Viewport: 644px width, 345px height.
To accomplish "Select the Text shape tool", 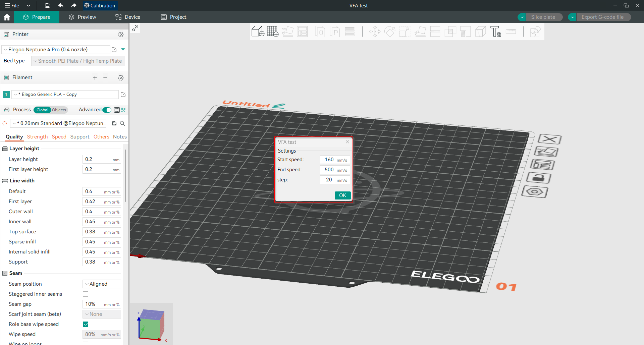I will (x=495, y=32).
